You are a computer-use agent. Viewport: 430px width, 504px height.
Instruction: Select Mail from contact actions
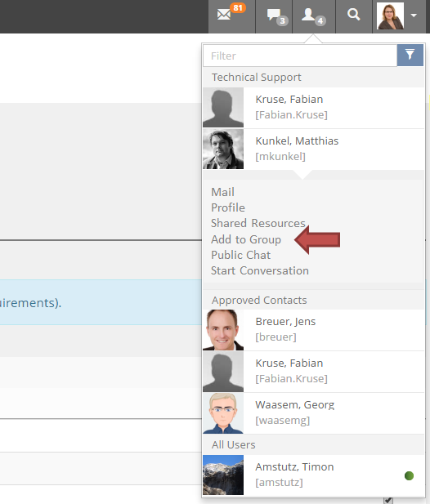(222, 192)
